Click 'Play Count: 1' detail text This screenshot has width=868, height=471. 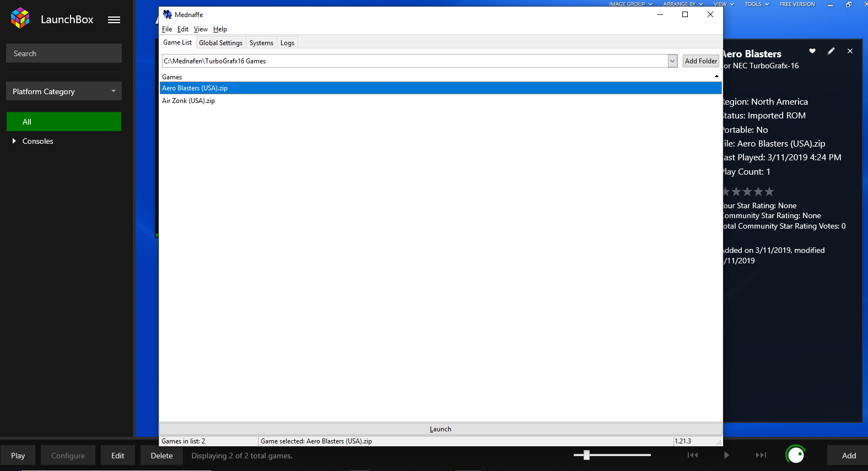click(746, 172)
